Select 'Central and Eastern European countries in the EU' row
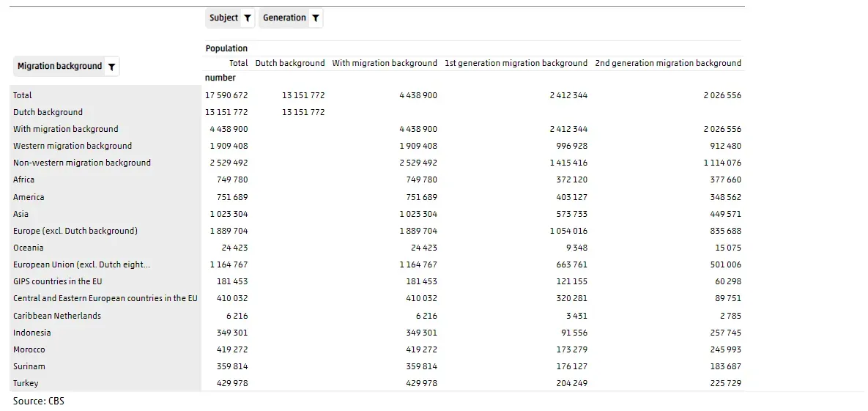868x411 pixels. [105, 298]
